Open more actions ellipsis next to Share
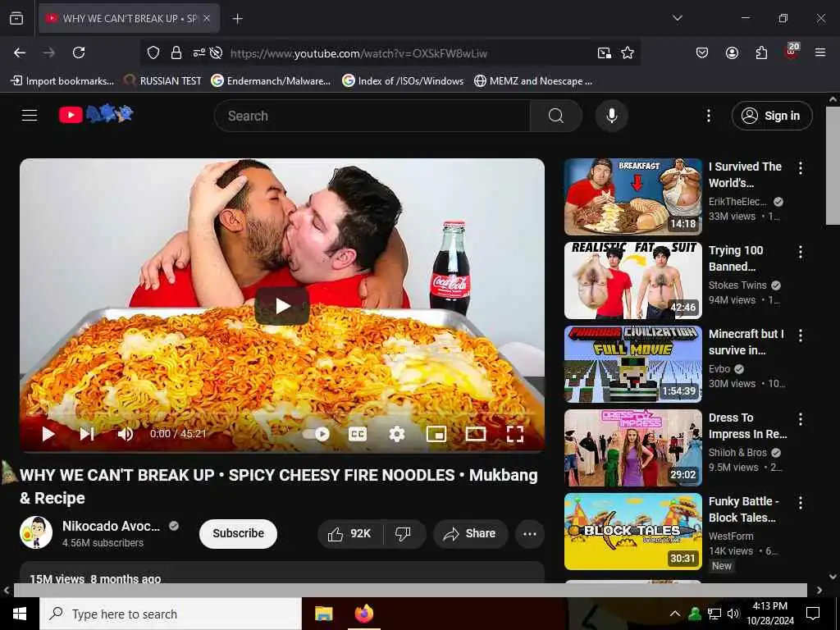840x630 pixels. point(530,533)
